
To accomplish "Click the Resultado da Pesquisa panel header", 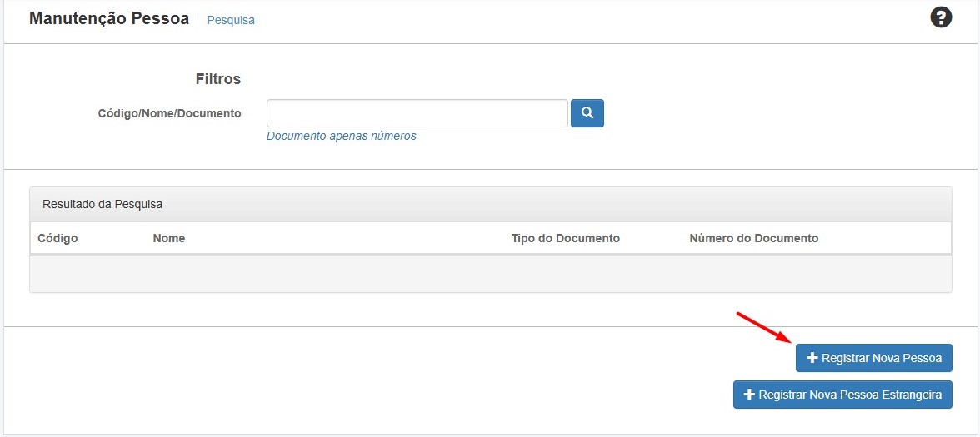I will [102, 204].
